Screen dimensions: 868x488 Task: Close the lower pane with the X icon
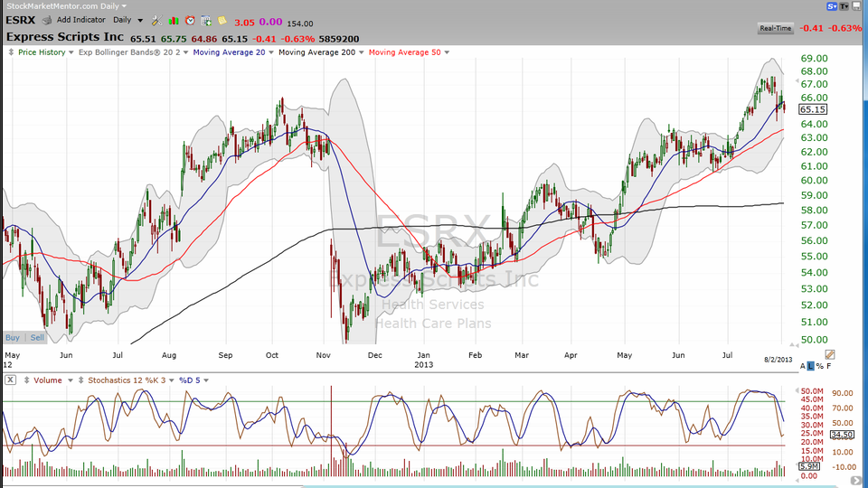point(11,380)
